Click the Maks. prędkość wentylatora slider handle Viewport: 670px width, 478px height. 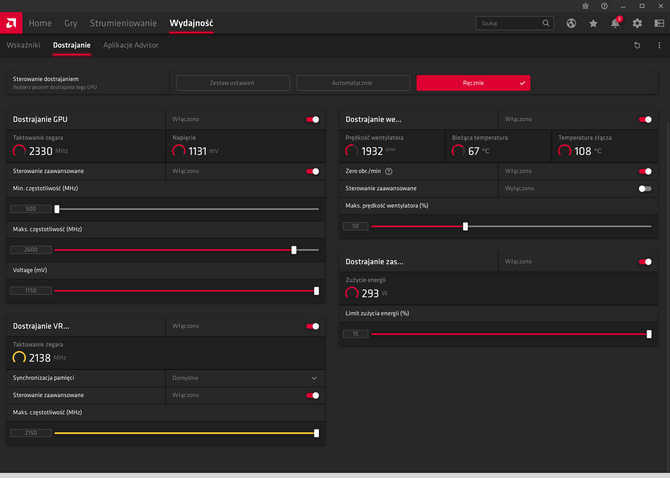point(465,226)
